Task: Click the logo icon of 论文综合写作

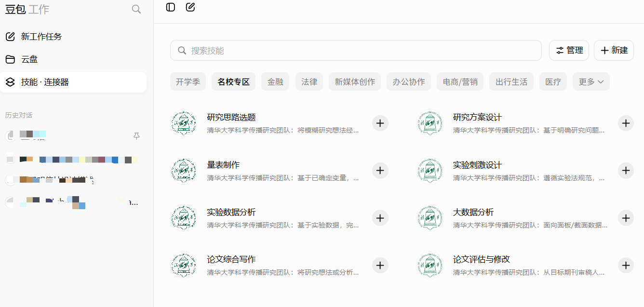Action: click(184, 265)
